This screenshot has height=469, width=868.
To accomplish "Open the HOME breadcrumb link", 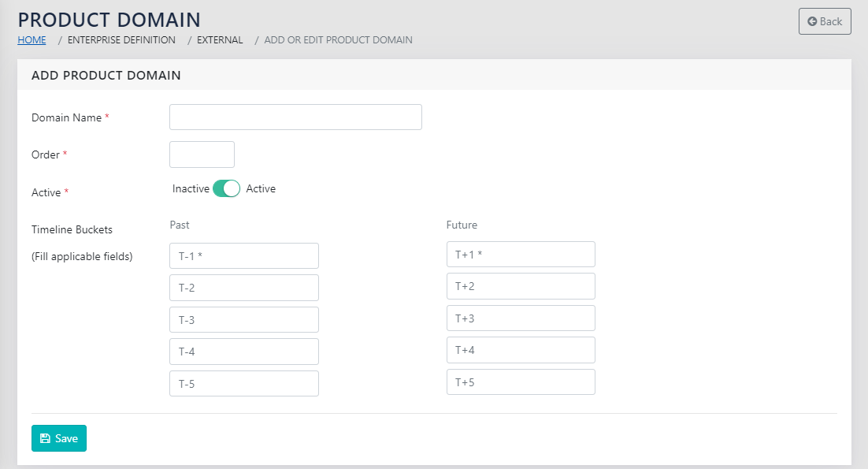I will tap(32, 39).
